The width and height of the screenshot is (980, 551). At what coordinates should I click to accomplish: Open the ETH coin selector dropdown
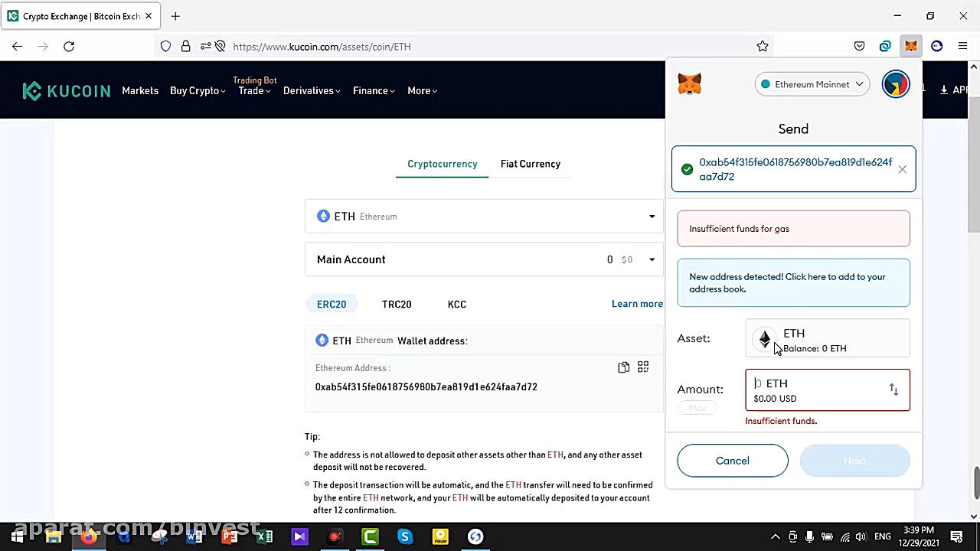483,217
